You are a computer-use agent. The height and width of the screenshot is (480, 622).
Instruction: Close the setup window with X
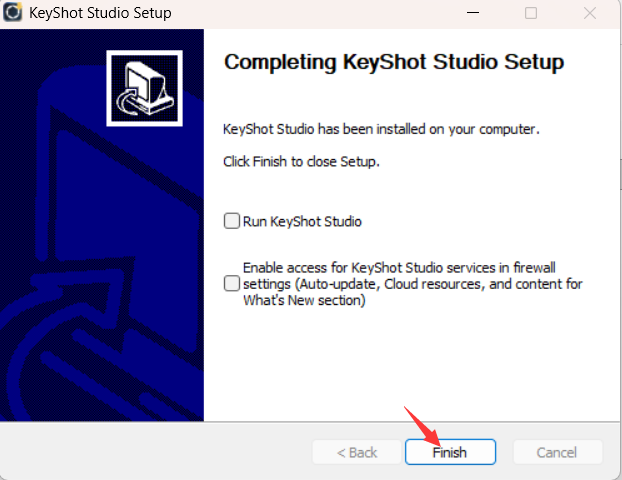coord(590,13)
